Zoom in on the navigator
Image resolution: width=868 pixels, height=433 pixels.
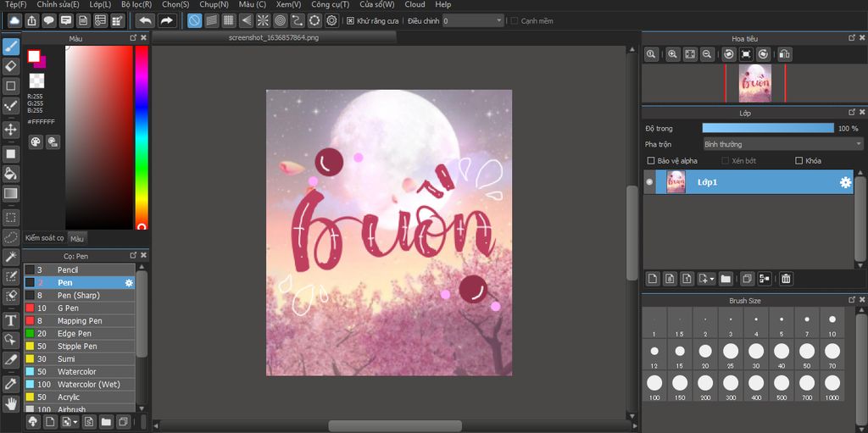click(x=672, y=54)
